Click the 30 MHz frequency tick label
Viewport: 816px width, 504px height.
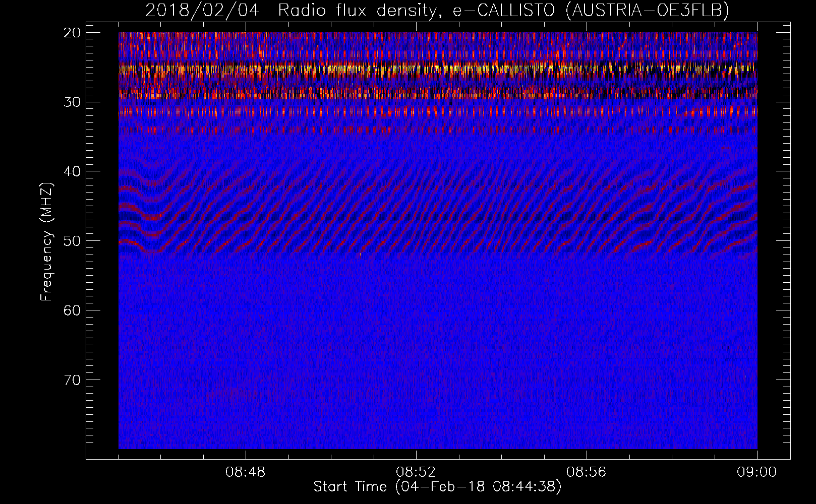[x=73, y=102]
